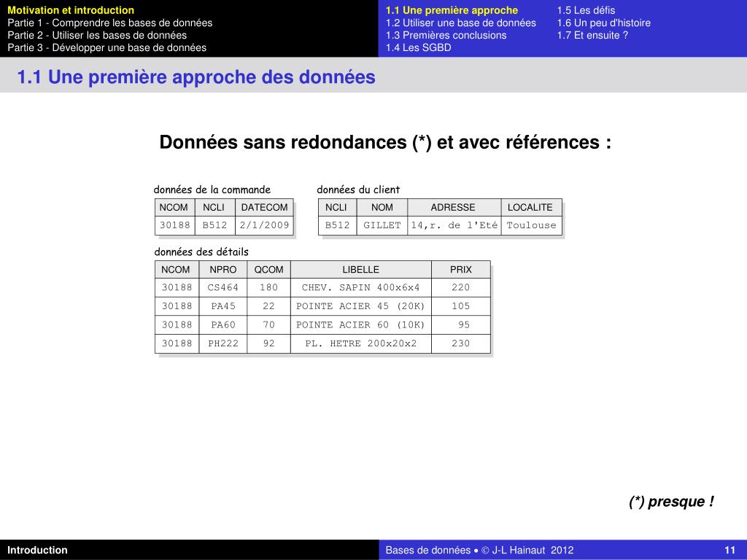Click NPRO header in détails table
747x560 pixels.
coord(223,270)
